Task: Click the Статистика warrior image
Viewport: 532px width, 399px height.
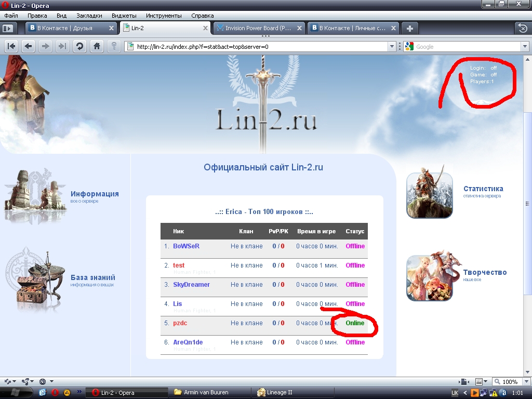Action: click(430, 192)
